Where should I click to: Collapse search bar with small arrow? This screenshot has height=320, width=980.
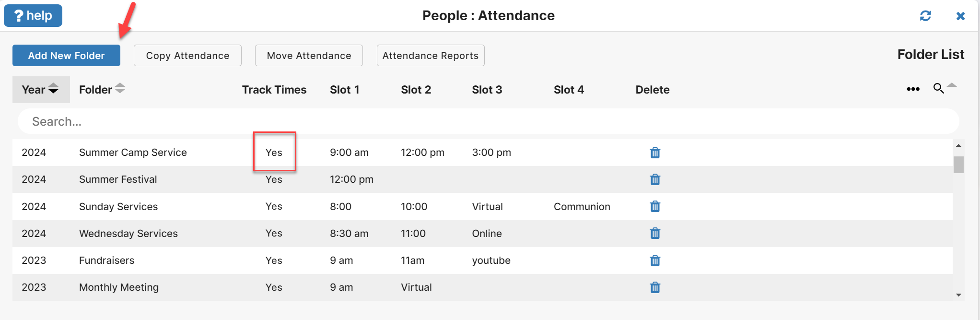952,85
